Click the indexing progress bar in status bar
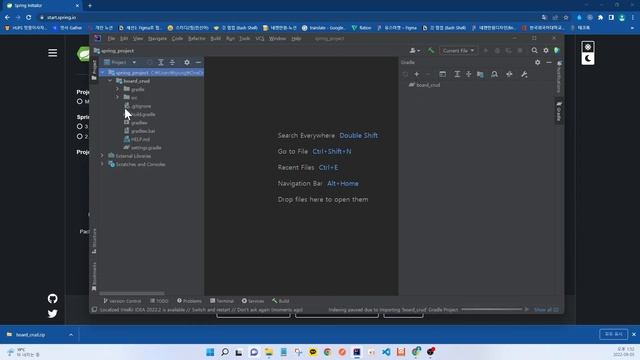Screen dimensions: 640x360 (491, 310)
